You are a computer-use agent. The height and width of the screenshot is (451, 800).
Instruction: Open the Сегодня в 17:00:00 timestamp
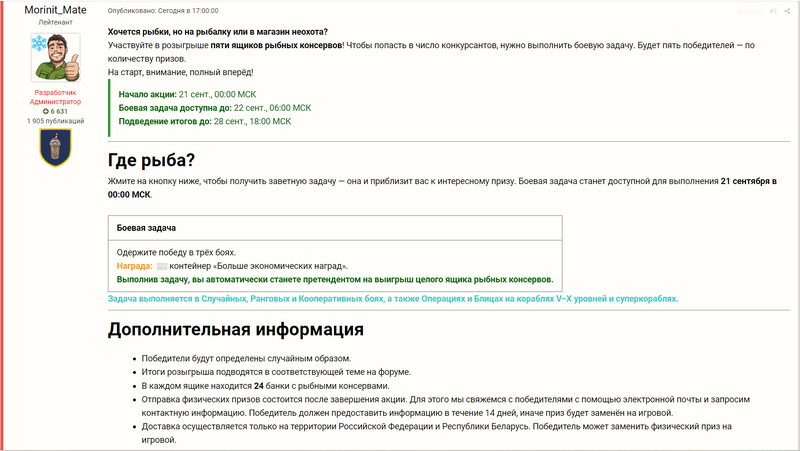tap(188, 11)
